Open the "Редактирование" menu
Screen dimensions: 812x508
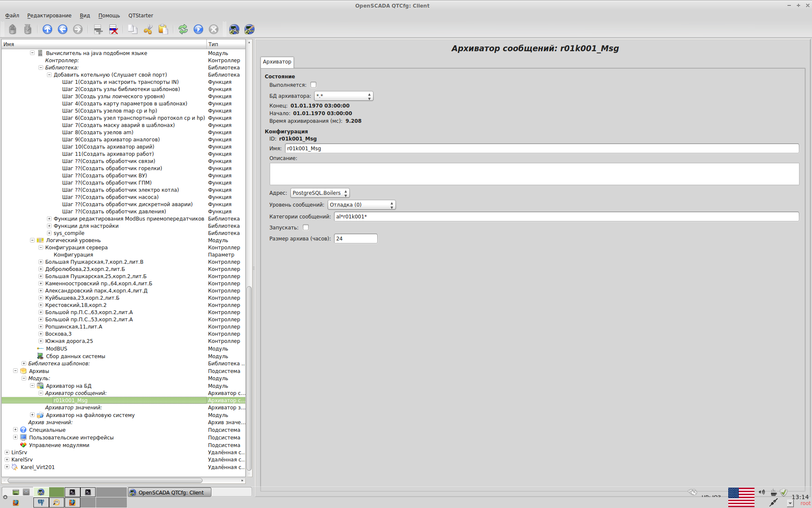[49, 16]
